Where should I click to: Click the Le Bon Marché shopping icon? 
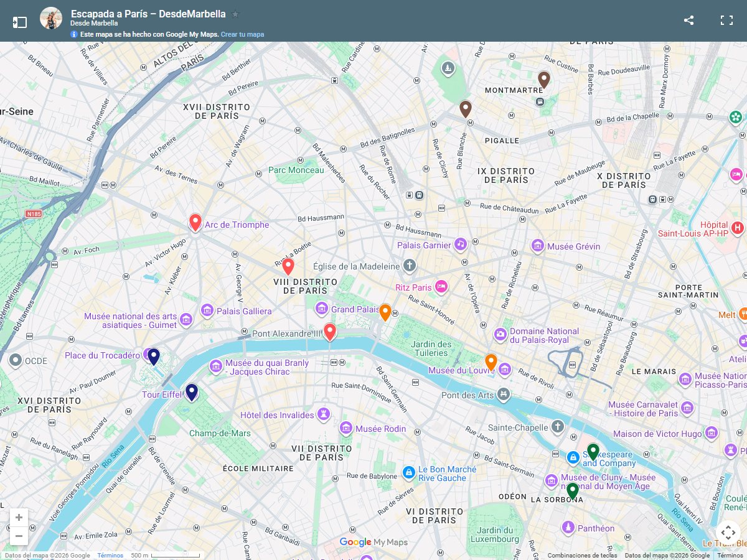click(x=408, y=473)
